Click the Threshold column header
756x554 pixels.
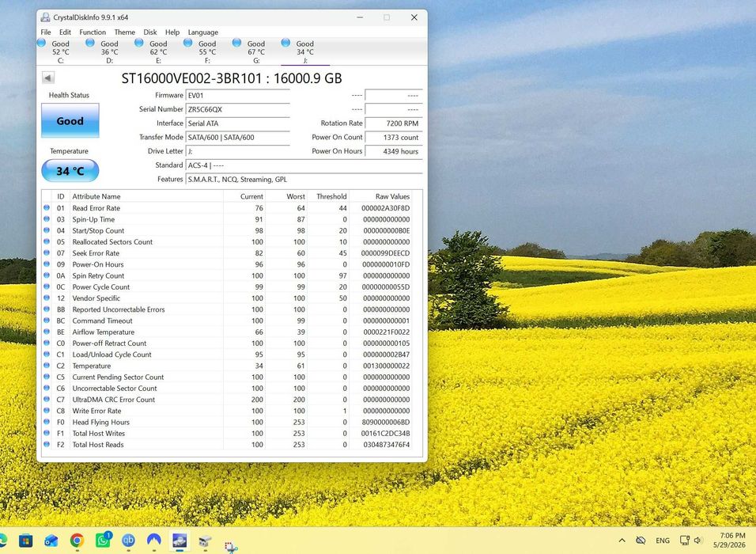(x=329, y=196)
